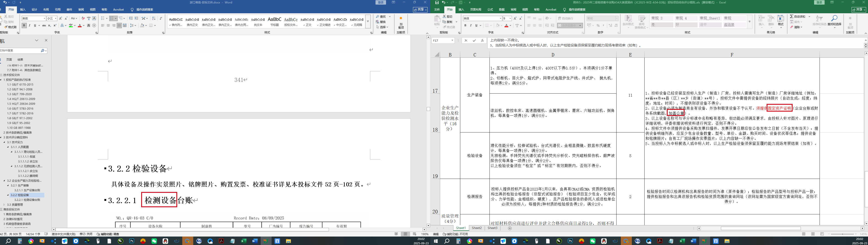The image size is (868, 245).
Task: Open Word font name dropdown (宋体)
Action: [x=44, y=18]
